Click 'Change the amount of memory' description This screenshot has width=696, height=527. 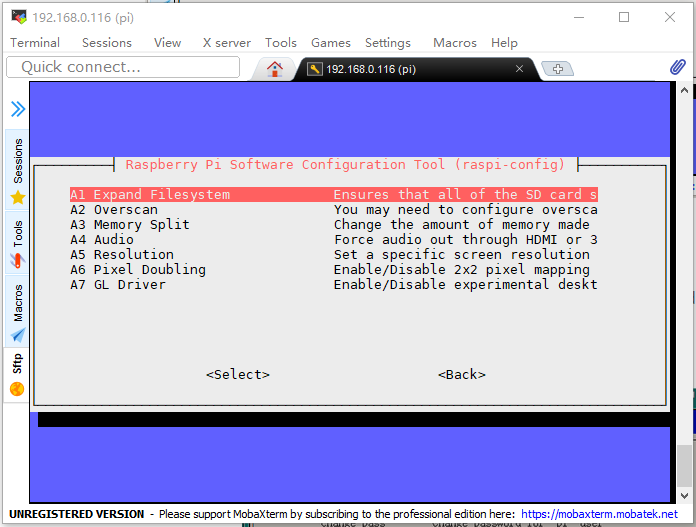click(x=462, y=225)
